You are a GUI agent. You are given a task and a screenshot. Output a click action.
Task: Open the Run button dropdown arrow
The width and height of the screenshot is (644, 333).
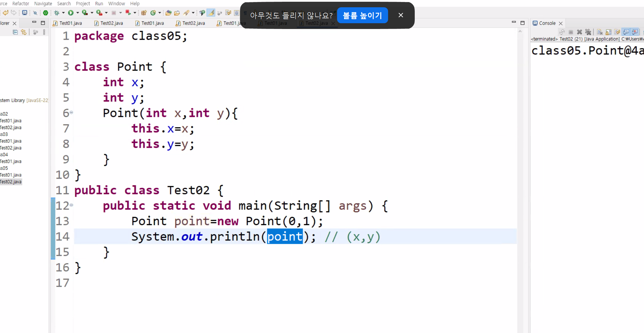[78, 13]
